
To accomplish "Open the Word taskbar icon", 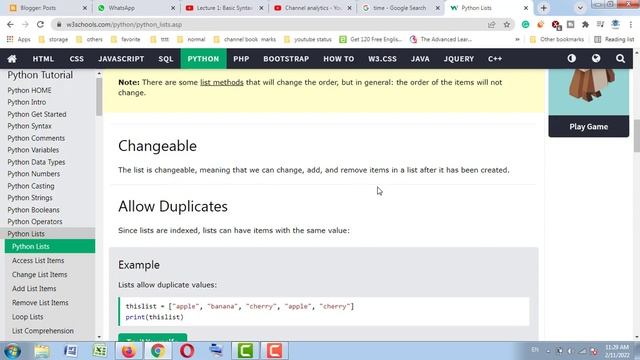I will point(70,351).
